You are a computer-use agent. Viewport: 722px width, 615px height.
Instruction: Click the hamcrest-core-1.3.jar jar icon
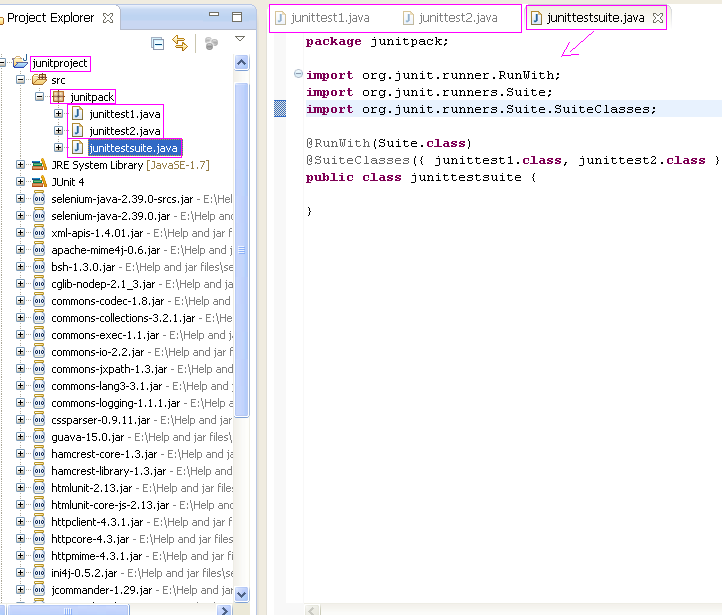[39, 453]
